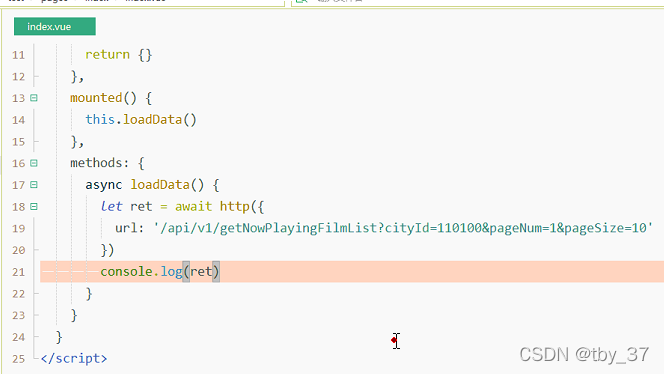Click line number 19 in the gutter
Image resolution: width=664 pixels, height=374 pixels.
point(18,229)
